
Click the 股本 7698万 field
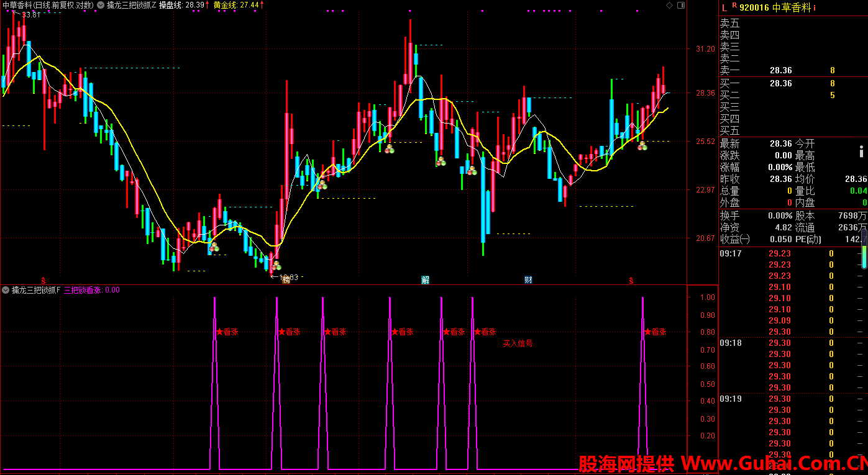[x=831, y=215]
